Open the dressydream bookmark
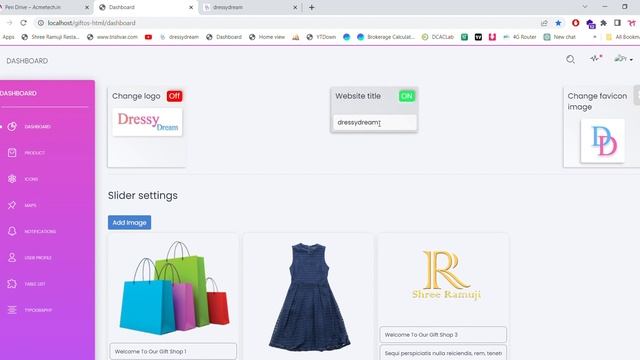Viewport: 640px width, 360px height. click(x=180, y=37)
